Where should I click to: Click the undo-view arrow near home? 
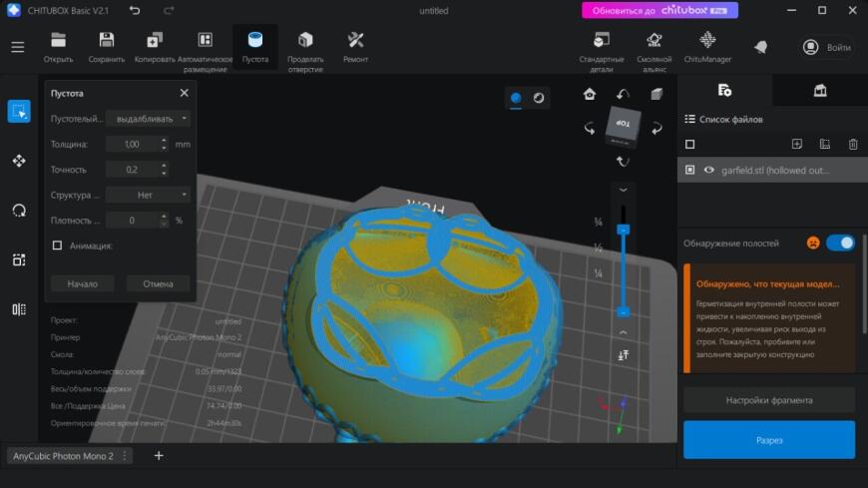(x=624, y=94)
